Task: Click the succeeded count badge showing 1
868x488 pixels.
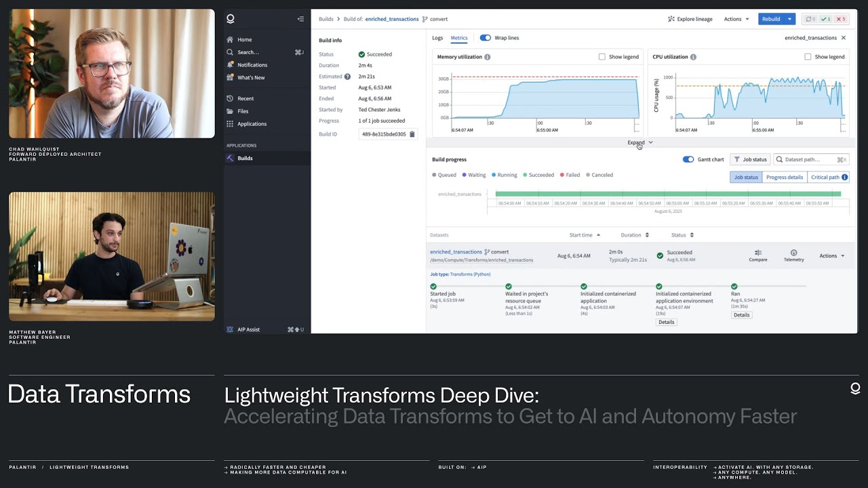Action: (826, 19)
